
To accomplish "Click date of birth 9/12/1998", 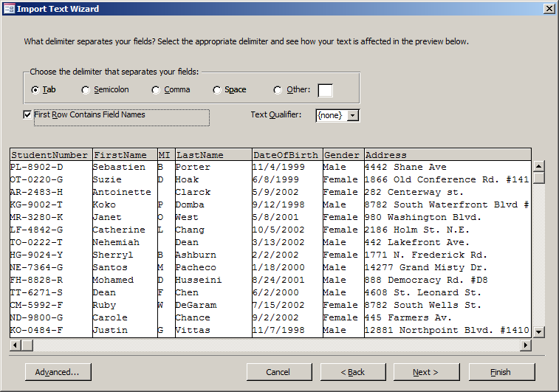I will click(x=278, y=204).
